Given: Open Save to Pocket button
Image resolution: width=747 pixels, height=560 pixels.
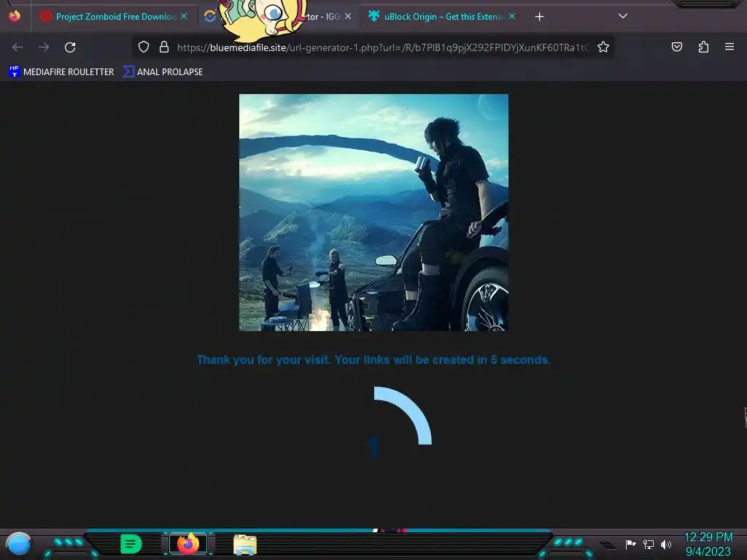Looking at the screenshot, I should (x=677, y=47).
